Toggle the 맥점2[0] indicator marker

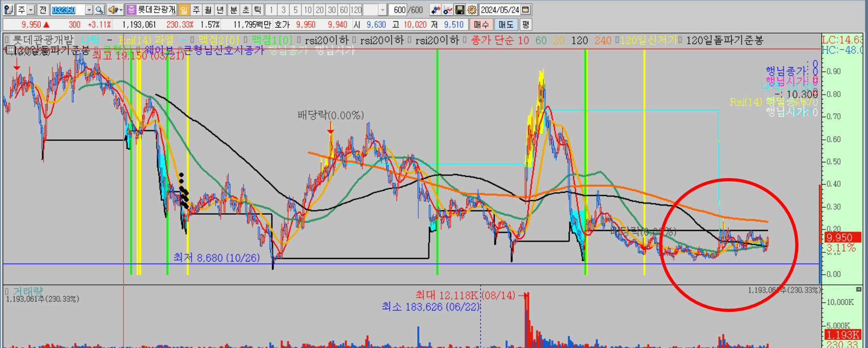coord(193,40)
